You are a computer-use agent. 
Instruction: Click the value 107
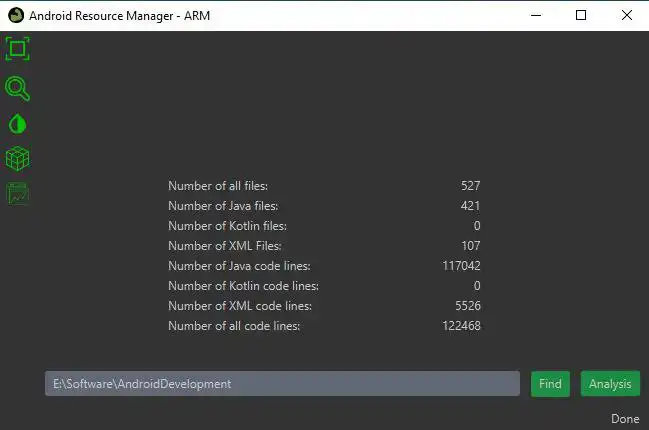click(x=471, y=246)
